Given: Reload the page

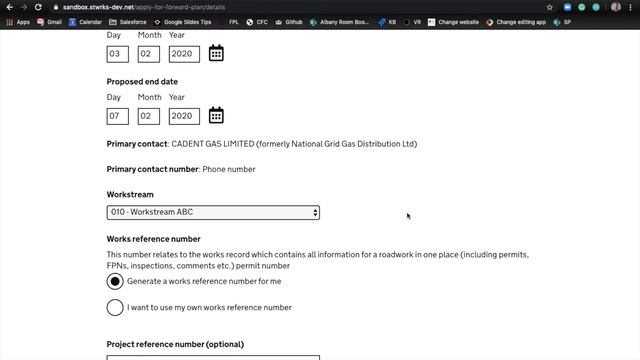Looking at the screenshot, I should pyautogui.click(x=38, y=7).
